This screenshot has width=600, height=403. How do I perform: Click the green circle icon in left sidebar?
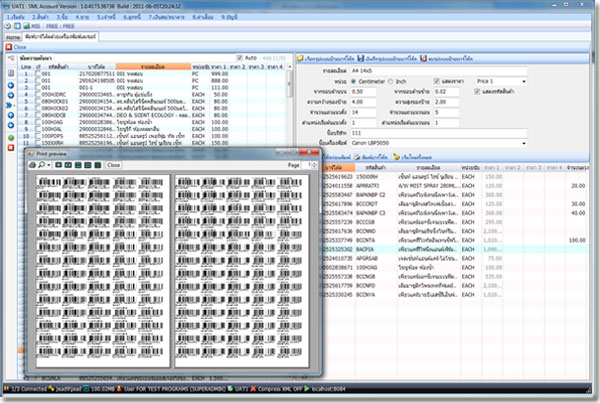11,137
